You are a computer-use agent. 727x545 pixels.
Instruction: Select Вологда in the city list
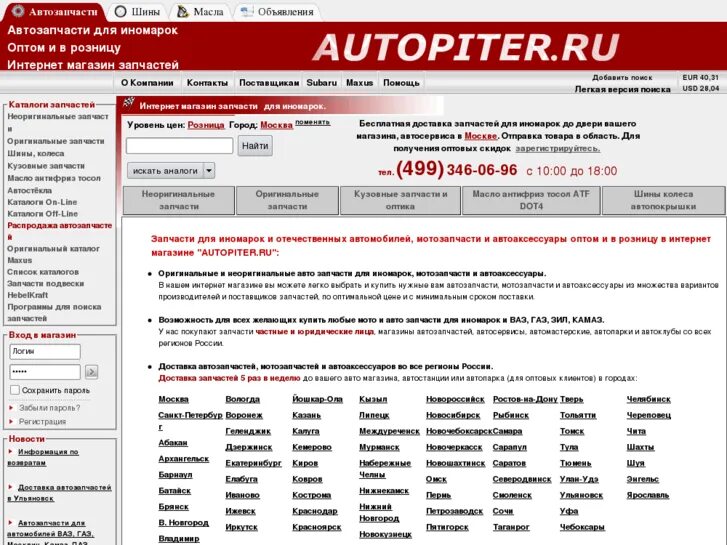tap(242, 399)
